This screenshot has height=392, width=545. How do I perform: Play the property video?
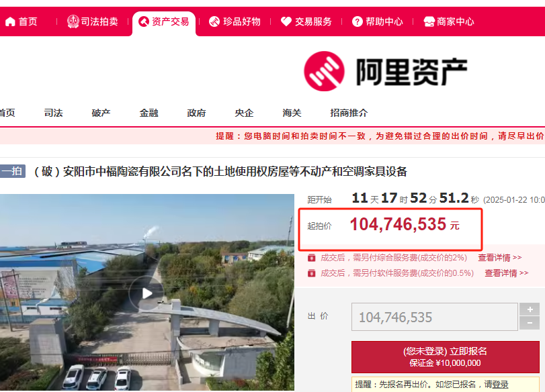pyautogui.click(x=146, y=293)
